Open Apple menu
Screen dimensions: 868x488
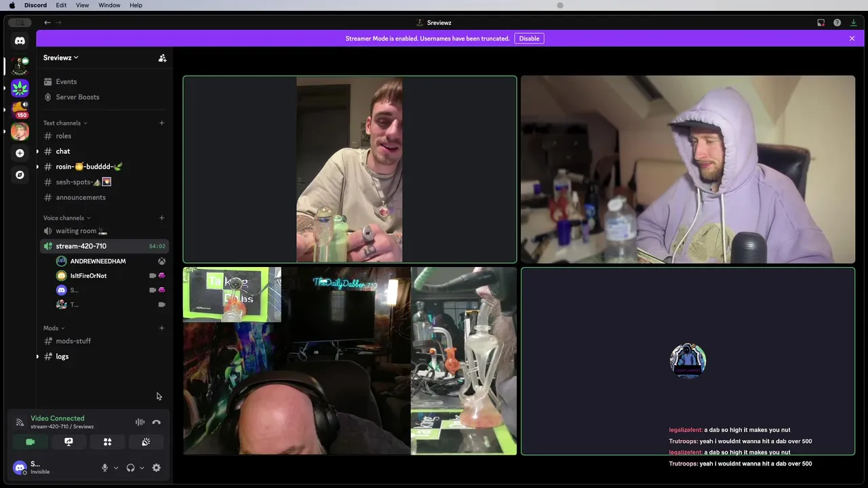click(x=12, y=5)
